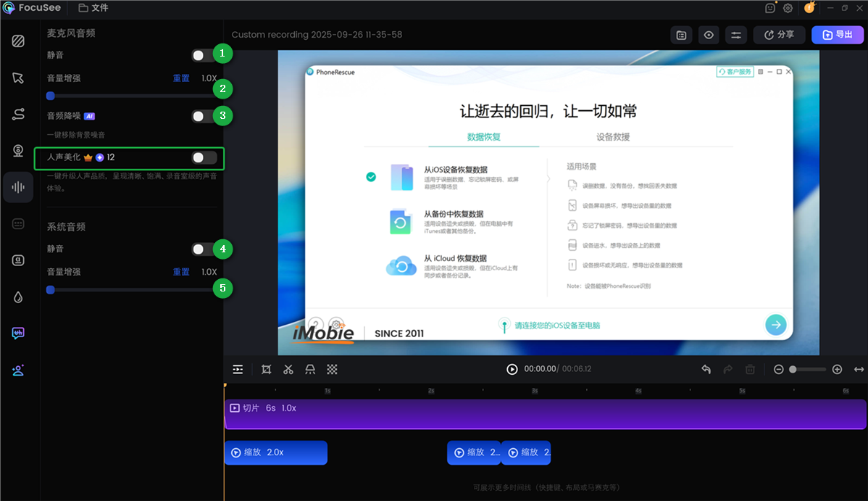Screen dimensions: 868x501
Task: Turn on the 人声美化 voice enhancement
Action: pos(204,159)
